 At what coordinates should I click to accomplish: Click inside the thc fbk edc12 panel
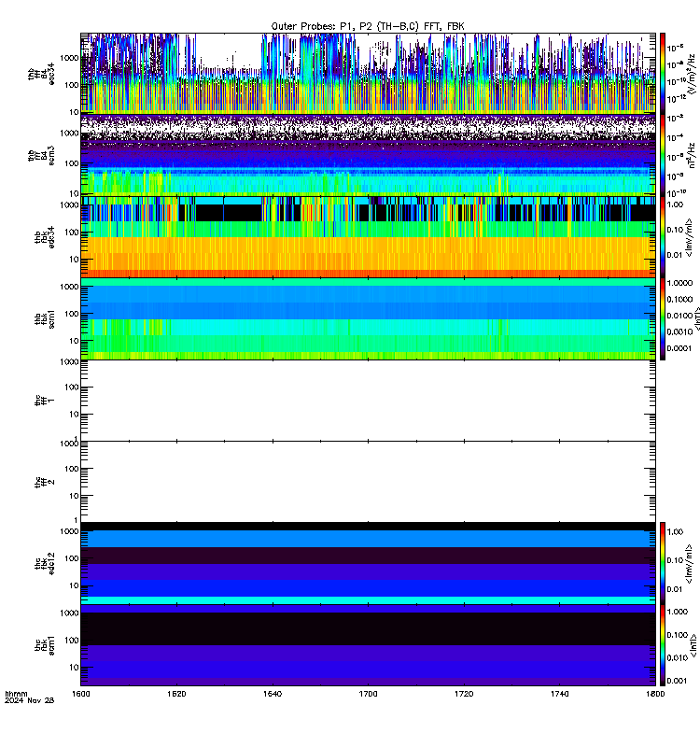point(368,563)
